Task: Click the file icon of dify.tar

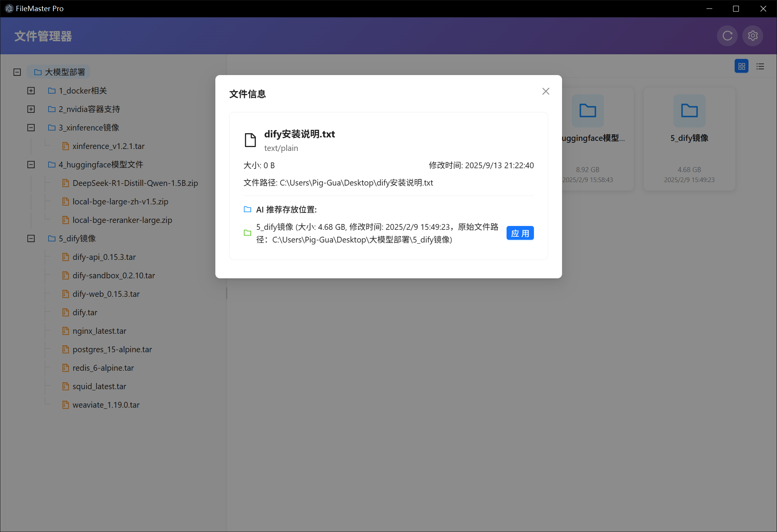Action: click(65, 312)
